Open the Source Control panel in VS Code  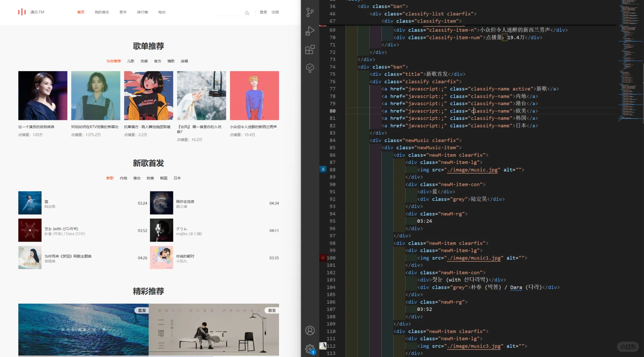pyautogui.click(x=310, y=12)
